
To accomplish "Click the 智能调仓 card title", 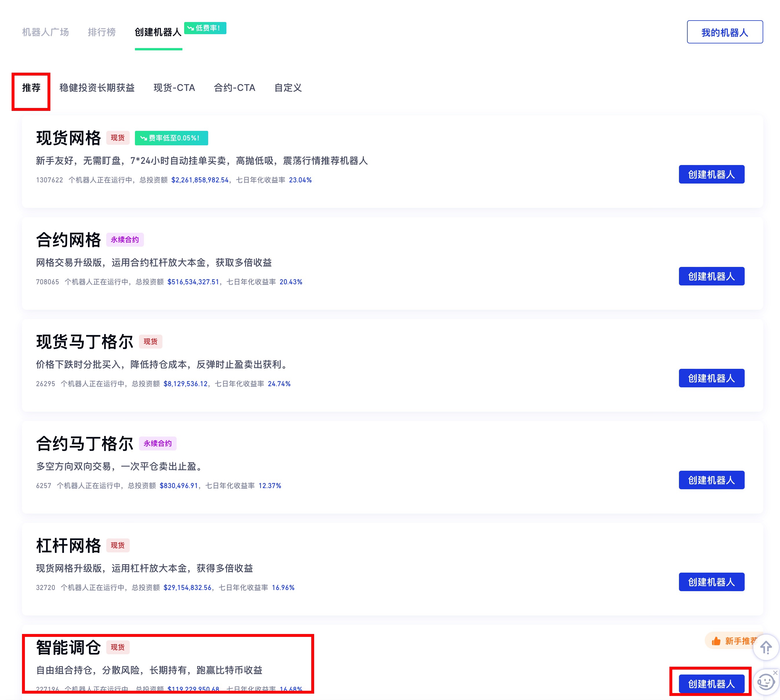I will 68,648.
